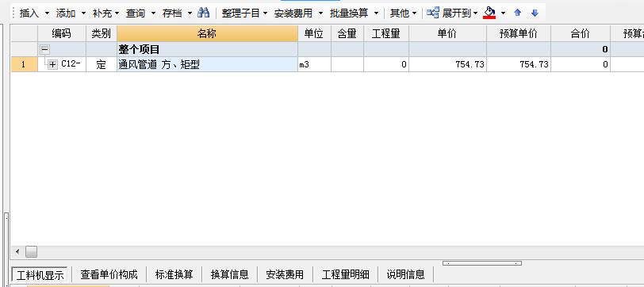
Task: Move item down with blue arrow
Action: [535, 13]
